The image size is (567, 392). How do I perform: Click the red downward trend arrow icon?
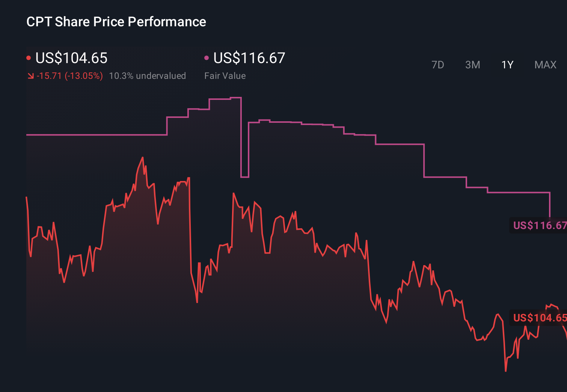30,76
